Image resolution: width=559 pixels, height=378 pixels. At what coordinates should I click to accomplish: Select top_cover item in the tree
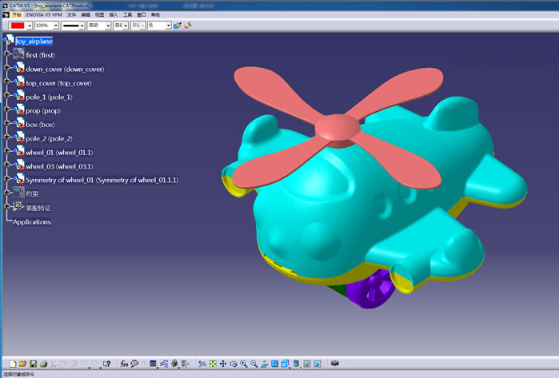pos(58,83)
